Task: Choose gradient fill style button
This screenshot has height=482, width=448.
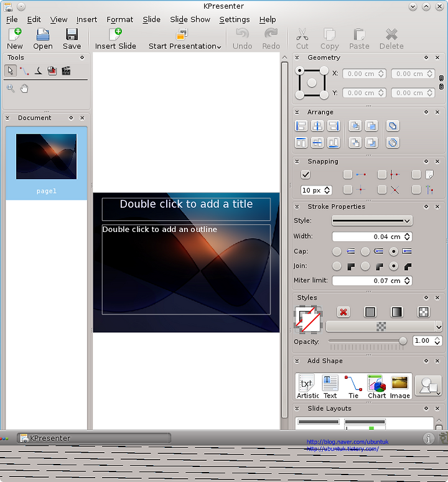Action: tap(396, 312)
